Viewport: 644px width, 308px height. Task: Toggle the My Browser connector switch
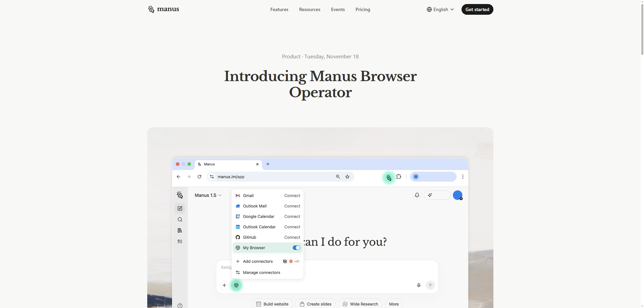pyautogui.click(x=296, y=248)
